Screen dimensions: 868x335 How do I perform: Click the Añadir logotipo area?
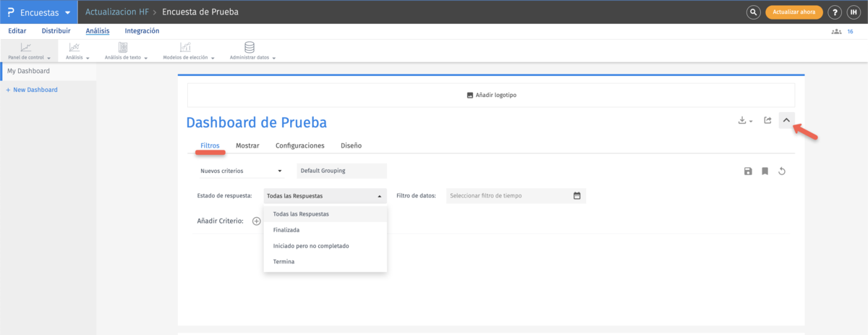click(x=491, y=96)
